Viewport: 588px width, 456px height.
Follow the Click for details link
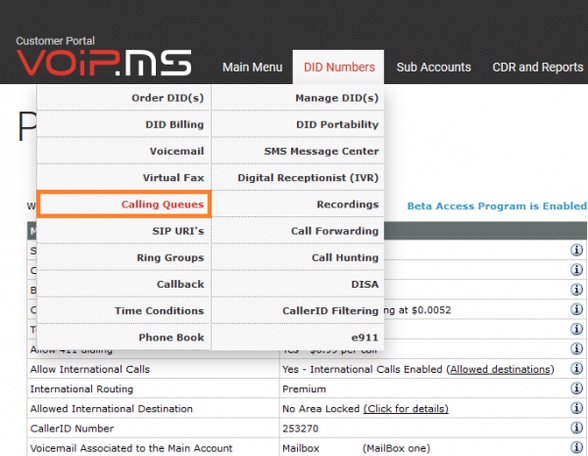pos(406,409)
